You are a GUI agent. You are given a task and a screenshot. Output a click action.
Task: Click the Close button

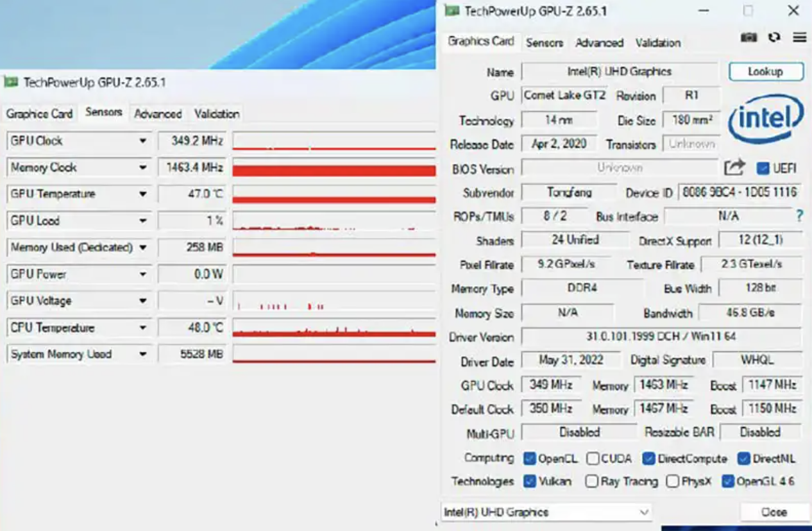pyautogui.click(x=774, y=512)
